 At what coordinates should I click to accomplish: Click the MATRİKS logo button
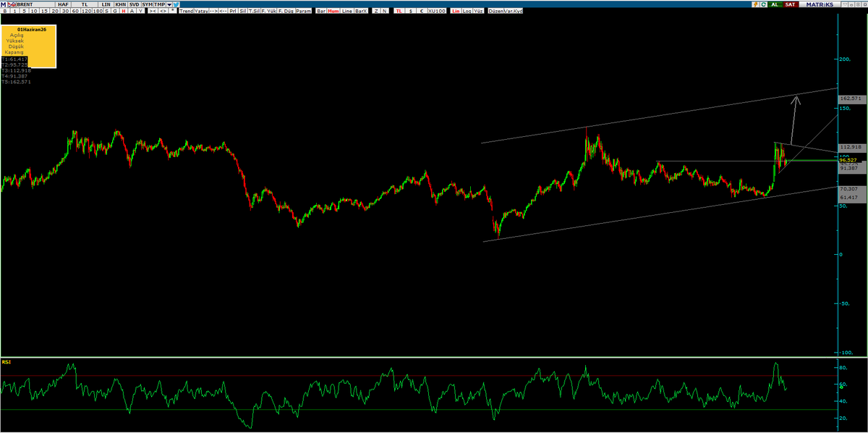click(x=820, y=4)
